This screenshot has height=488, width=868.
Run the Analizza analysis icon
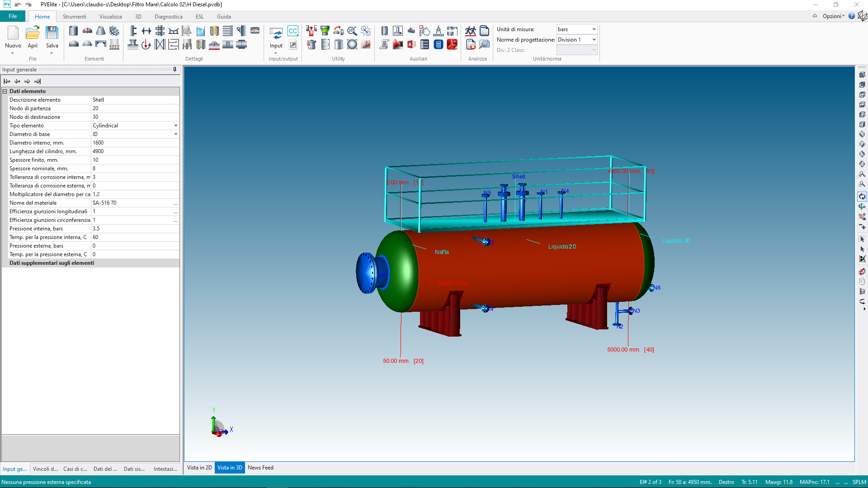471,31
